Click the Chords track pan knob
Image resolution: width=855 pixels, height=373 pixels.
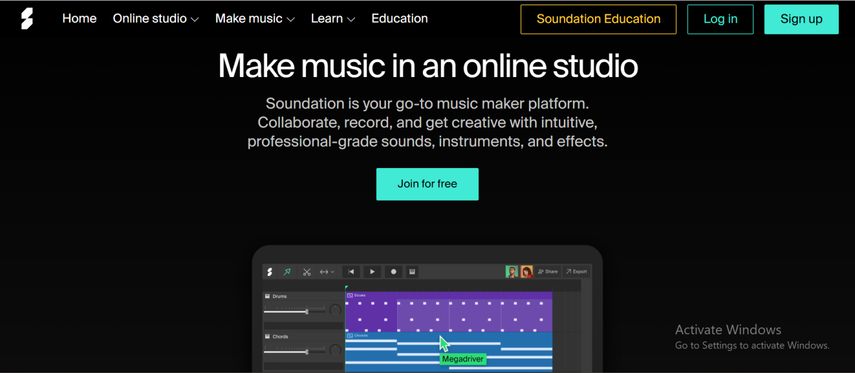335,351
